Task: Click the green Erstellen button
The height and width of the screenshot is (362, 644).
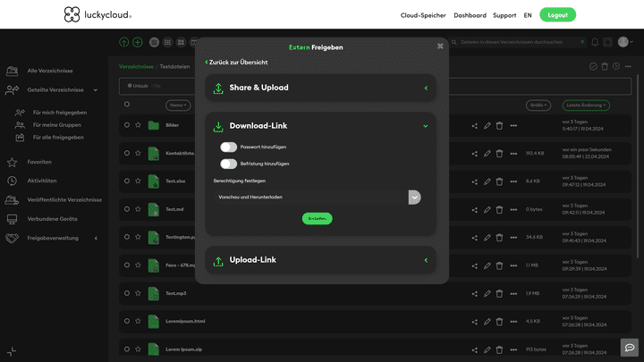Action: (x=317, y=218)
